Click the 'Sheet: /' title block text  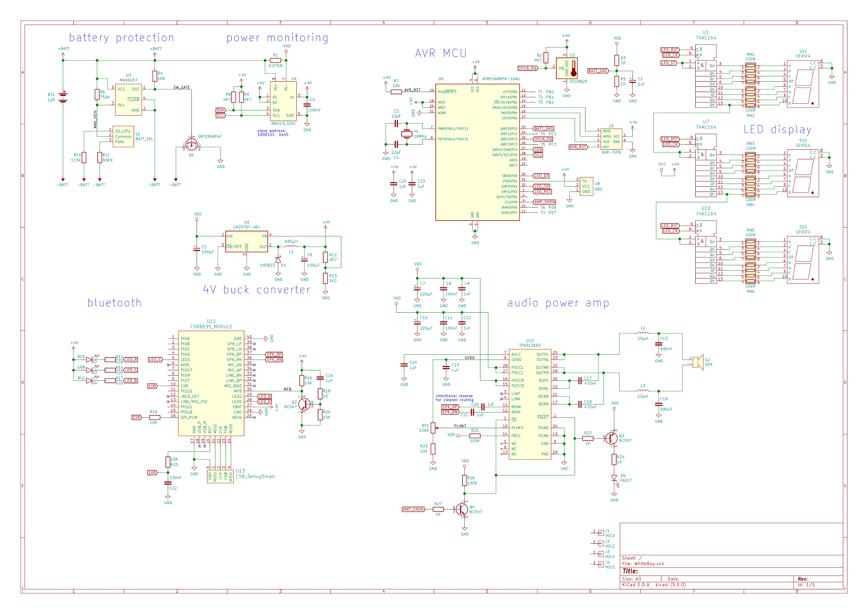(632, 558)
